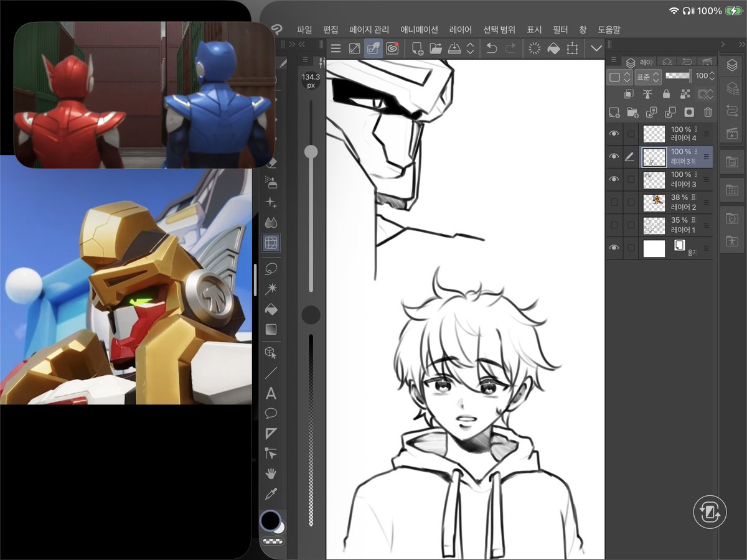This screenshot has height=560, width=747.
Task: Select the Ruler triangle tool
Action: click(x=271, y=434)
